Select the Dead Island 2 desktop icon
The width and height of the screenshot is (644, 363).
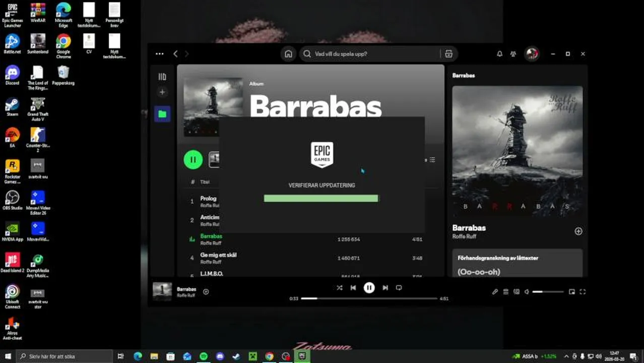tap(12, 262)
